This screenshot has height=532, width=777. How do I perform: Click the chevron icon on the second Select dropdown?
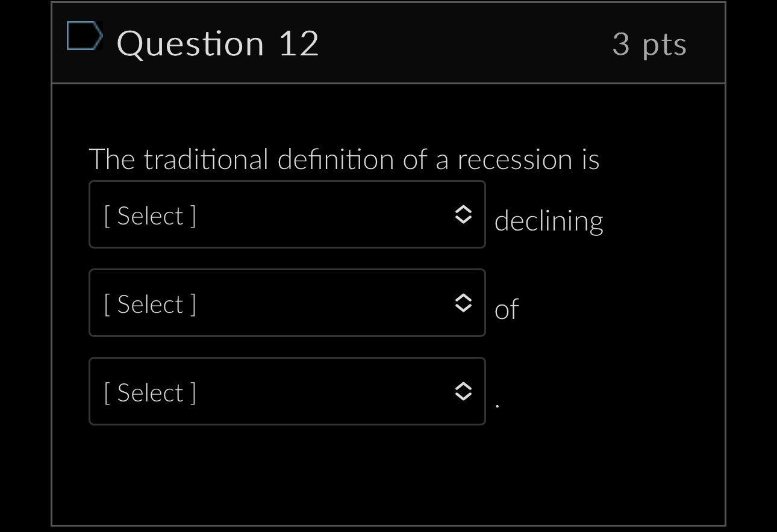tap(463, 303)
